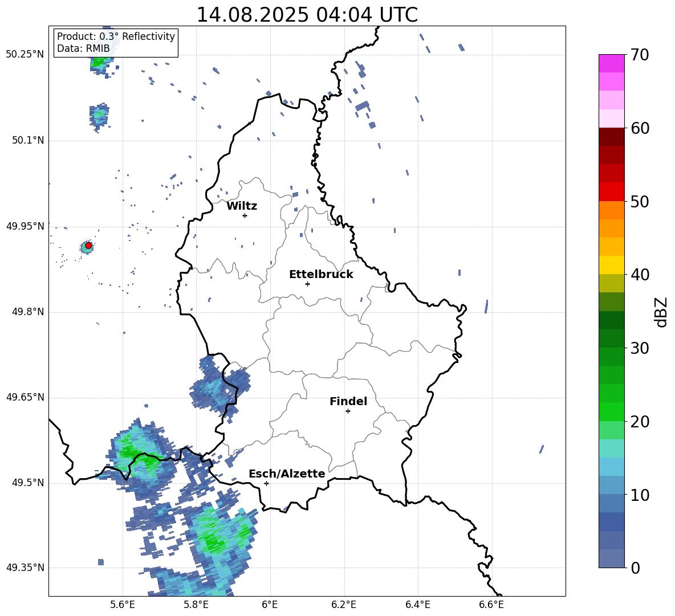Click the 49.95°N latitude label
Image resolution: width=675 pixels, height=616 pixels.
point(25,226)
